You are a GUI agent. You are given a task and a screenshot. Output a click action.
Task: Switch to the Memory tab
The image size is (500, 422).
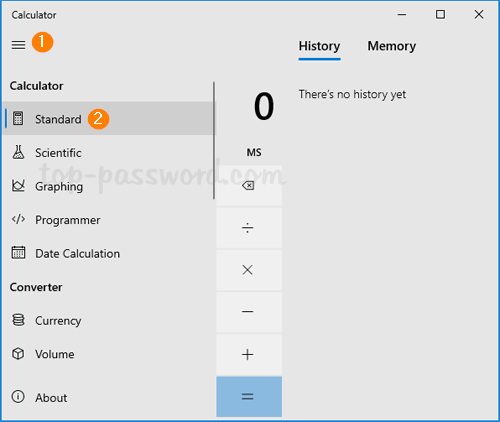pyautogui.click(x=392, y=46)
